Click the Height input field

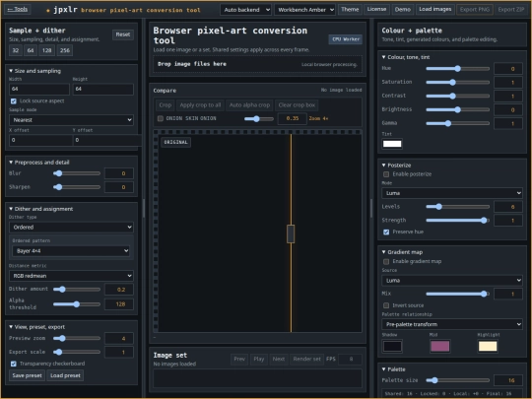pos(103,90)
